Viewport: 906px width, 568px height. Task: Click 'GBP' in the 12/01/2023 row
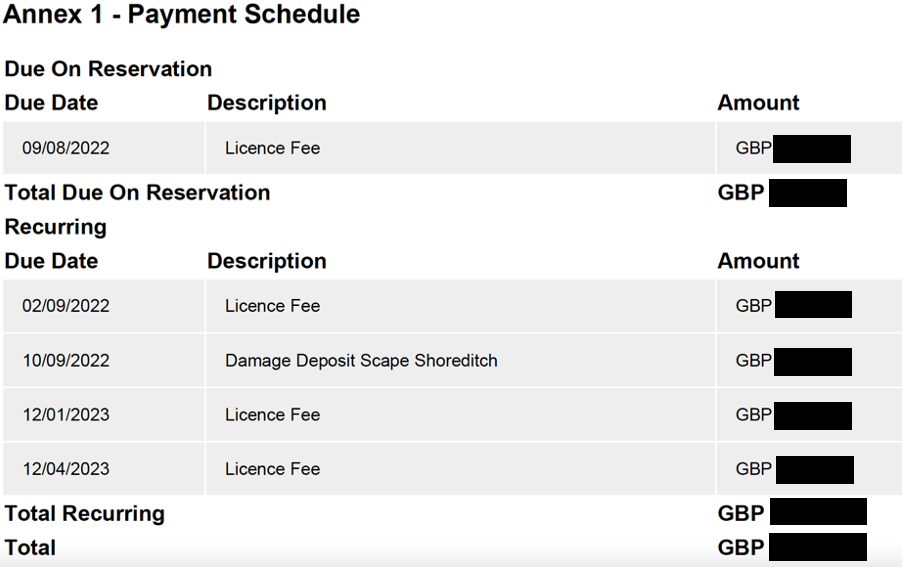point(753,415)
